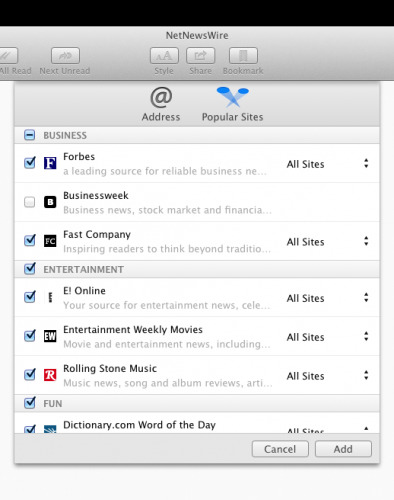Select the Popular Sites icon

click(233, 97)
